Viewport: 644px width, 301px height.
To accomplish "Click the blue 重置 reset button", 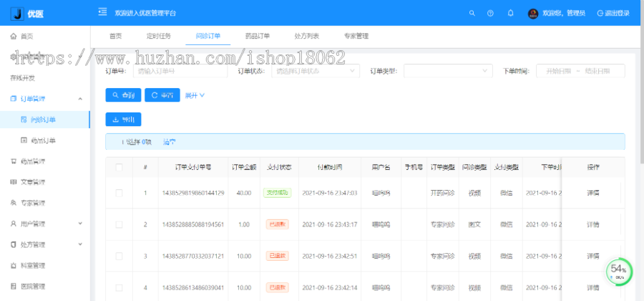I will coord(162,95).
